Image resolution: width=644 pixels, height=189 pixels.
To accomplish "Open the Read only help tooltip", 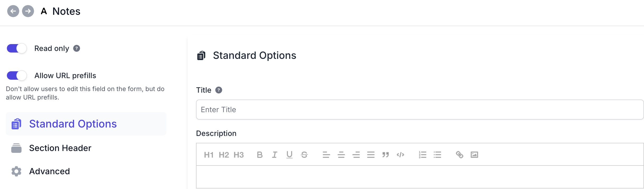I will click(x=77, y=49).
